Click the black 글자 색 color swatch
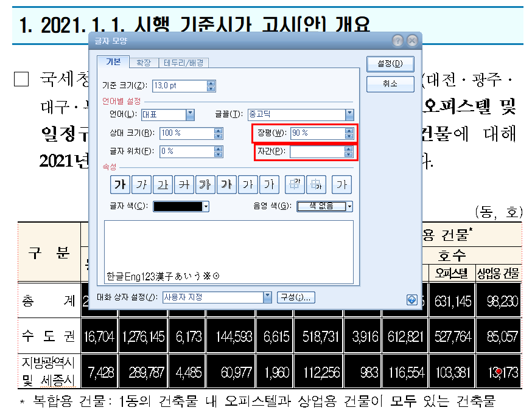 tap(178, 206)
